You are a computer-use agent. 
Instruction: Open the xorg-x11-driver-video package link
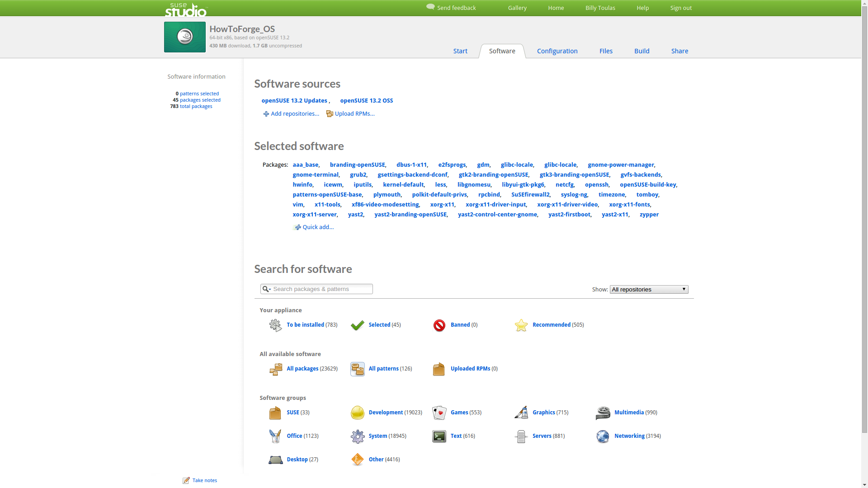(x=567, y=205)
